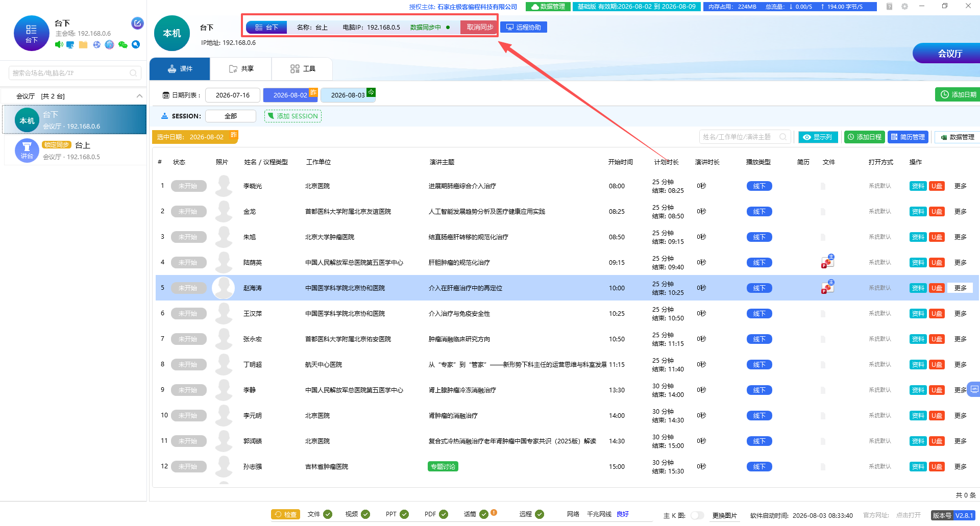This screenshot has height=526, width=980.
Task: Click the 检查 button in status bar
Action: point(285,514)
